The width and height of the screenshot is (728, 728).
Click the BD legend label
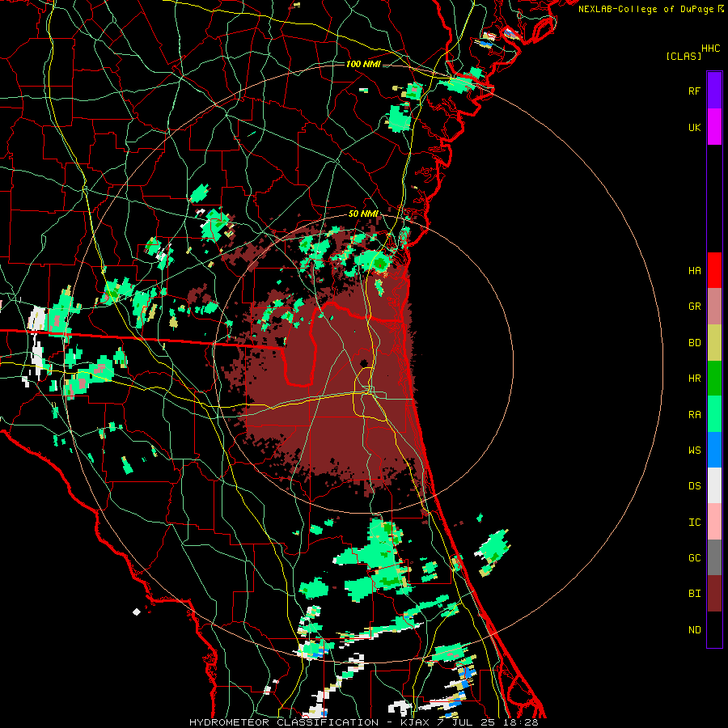point(694,343)
